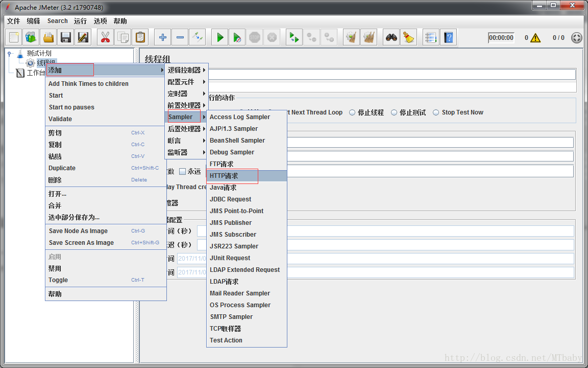Choose JDBC Request sampler
Screen dimensions: 588x368
pos(247,199)
